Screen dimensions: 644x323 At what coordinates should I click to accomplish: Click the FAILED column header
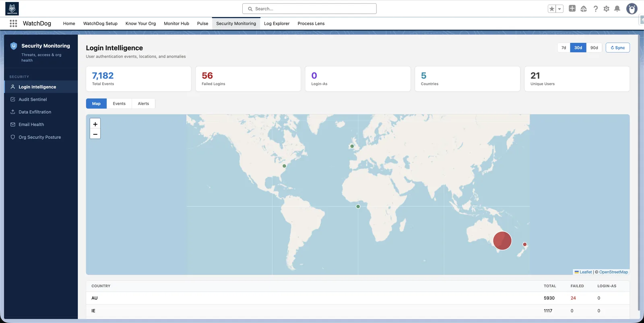click(577, 286)
